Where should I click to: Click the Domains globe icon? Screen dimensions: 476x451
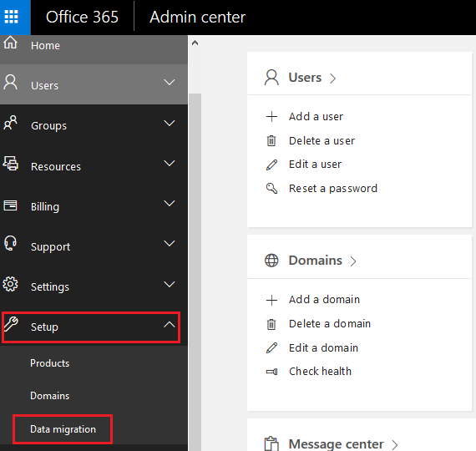(x=271, y=261)
